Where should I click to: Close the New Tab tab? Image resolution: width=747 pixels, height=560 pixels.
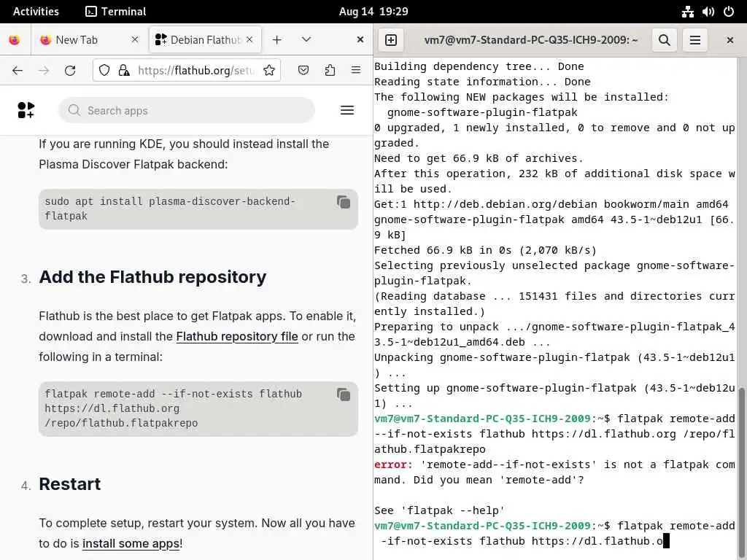point(135,40)
